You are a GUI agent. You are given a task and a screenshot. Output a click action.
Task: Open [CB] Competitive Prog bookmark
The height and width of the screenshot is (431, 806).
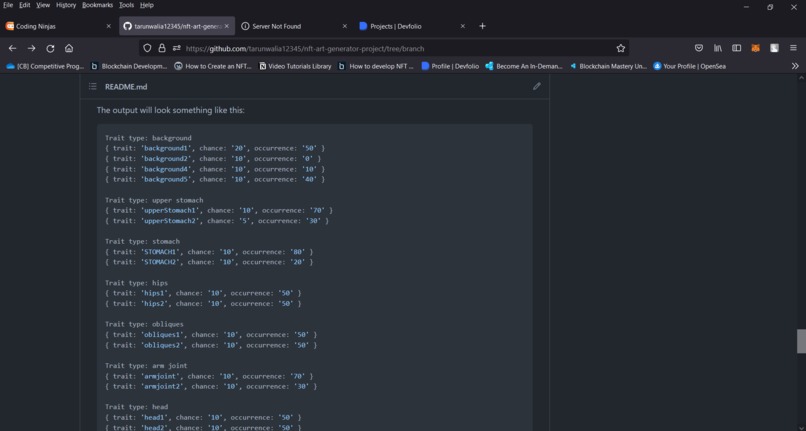point(45,66)
